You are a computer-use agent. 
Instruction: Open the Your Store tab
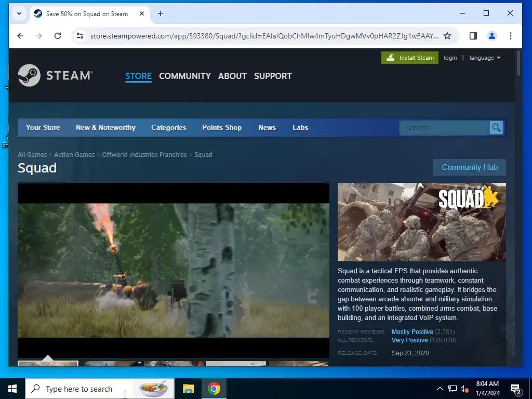(x=43, y=128)
